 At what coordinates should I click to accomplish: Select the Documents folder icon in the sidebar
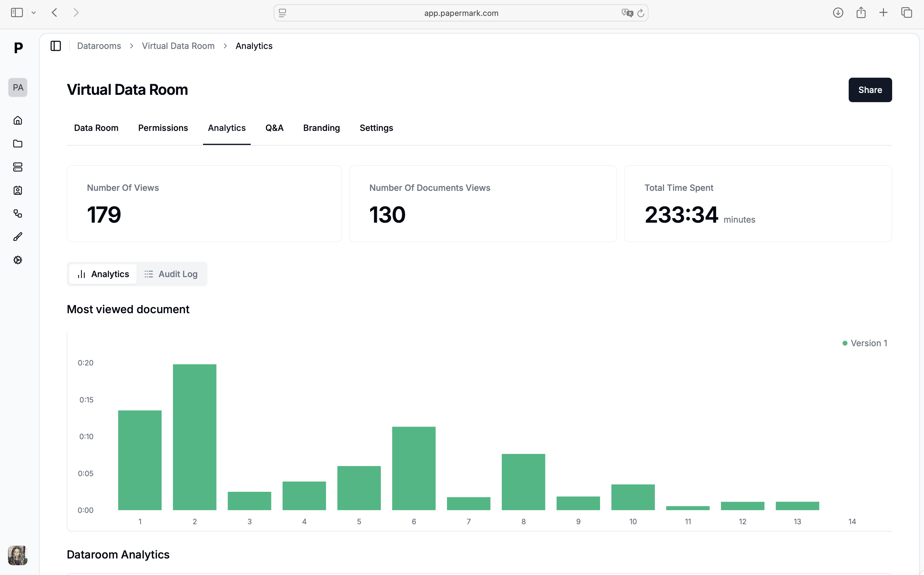[x=17, y=144]
